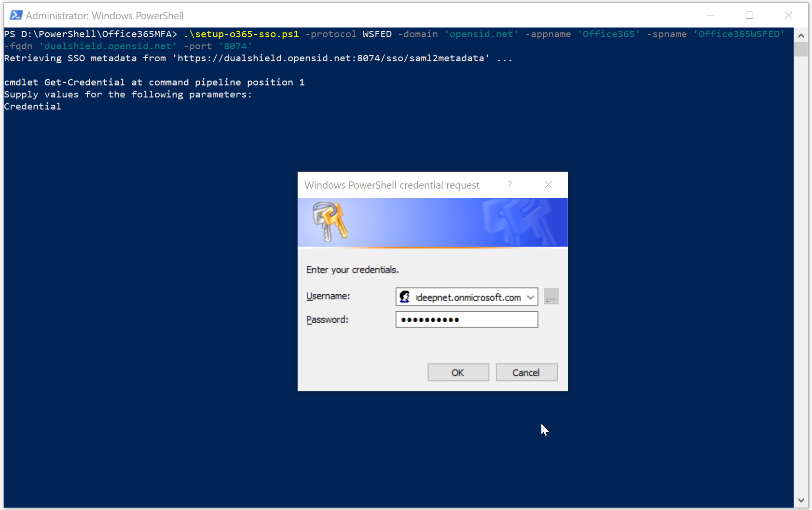Click the Password label
Viewport: 812px width, 510px height.
click(x=327, y=319)
